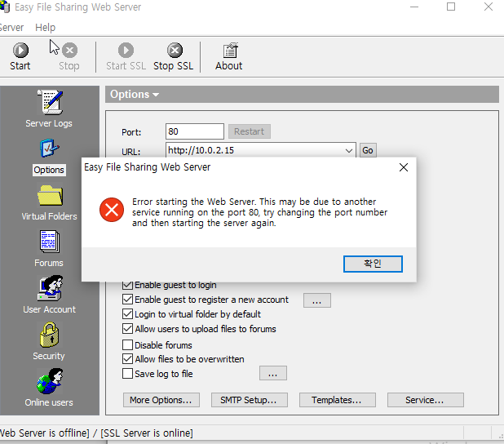Uncheck Enable guest to register a new account

tap(127, 300)
